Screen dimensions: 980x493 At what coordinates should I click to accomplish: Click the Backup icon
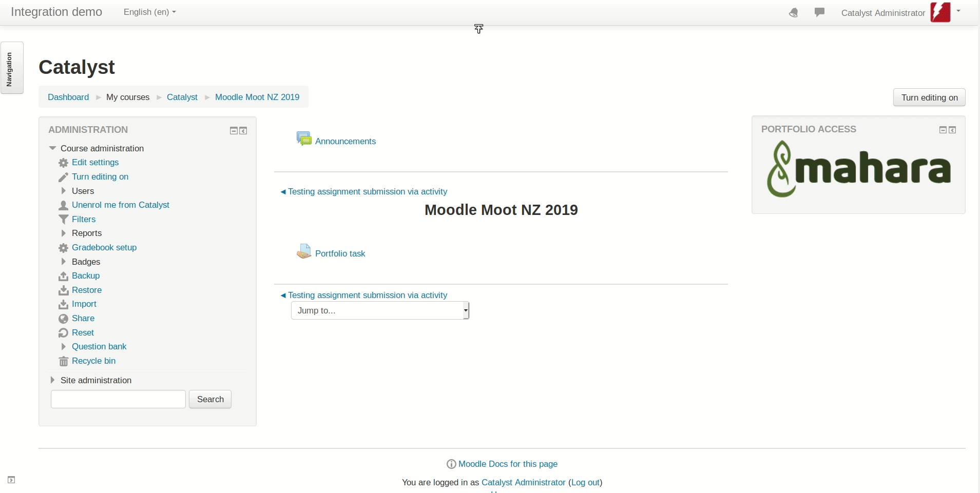point(64,276)
